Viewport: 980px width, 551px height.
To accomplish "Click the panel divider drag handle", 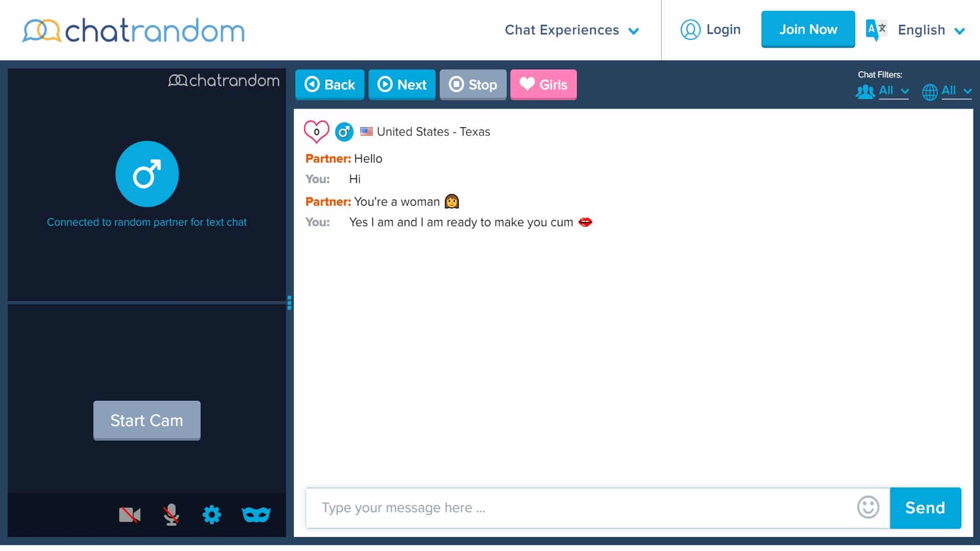I will [x=289, y=303].
